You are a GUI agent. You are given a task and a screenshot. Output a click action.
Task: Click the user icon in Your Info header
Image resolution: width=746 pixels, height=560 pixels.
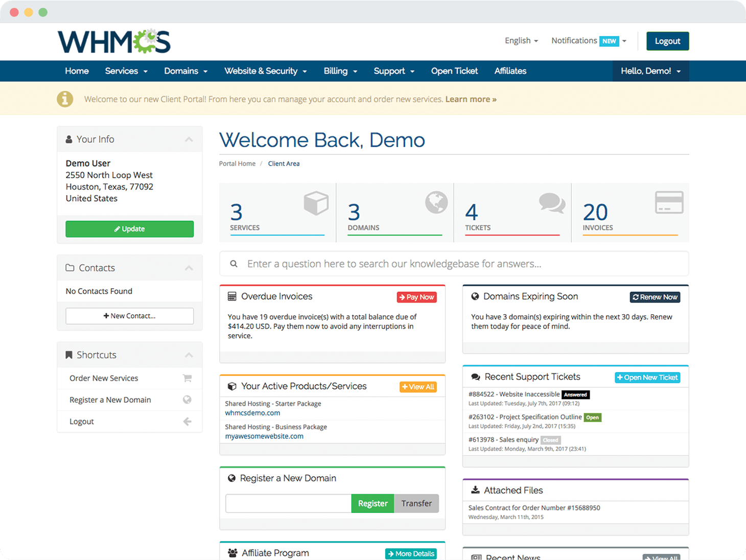69,139
